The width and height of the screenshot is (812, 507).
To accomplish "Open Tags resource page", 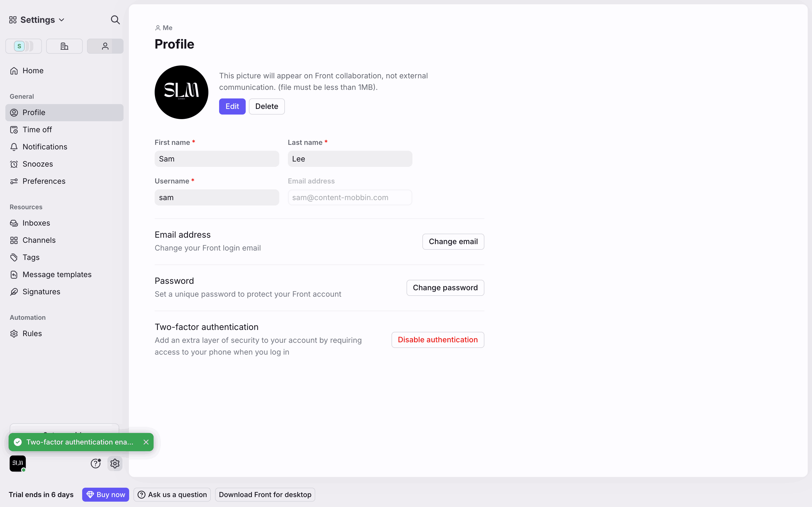I will coord(31,257).
